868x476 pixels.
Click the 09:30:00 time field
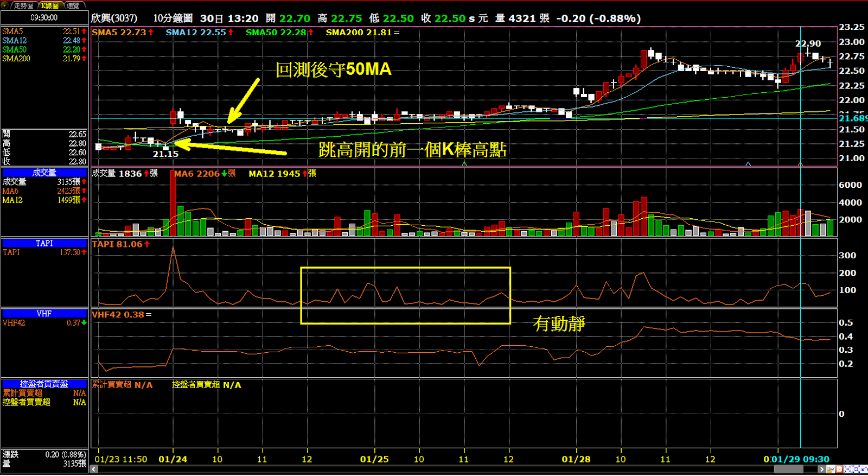click(x=44, y=17)
